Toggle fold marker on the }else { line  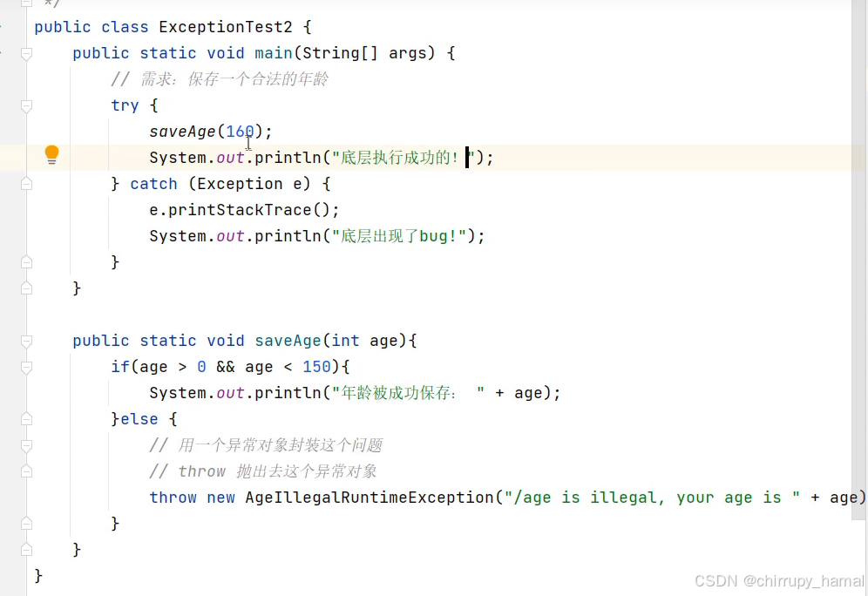coord(26,419)
